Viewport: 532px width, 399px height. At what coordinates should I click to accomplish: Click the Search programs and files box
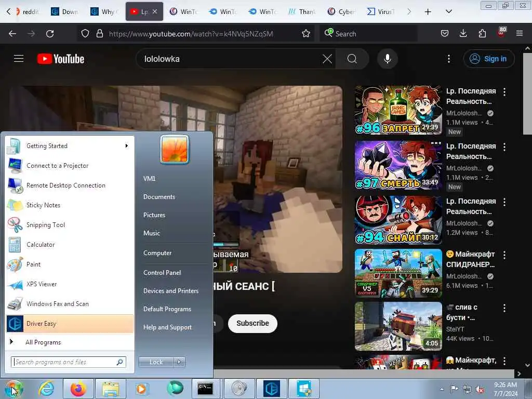(69, 362)
